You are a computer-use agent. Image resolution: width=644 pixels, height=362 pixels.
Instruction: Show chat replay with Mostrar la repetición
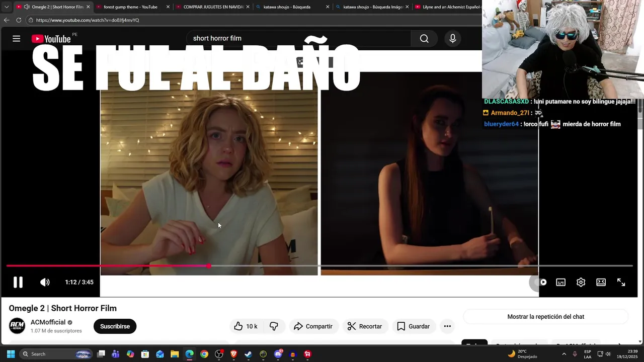545,317
